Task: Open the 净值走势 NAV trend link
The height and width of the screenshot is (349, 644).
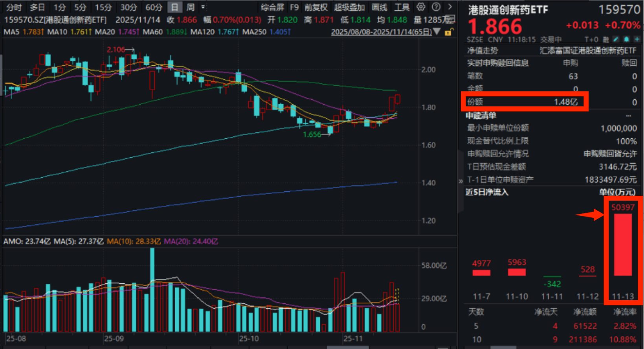Action: pos(483,50)
